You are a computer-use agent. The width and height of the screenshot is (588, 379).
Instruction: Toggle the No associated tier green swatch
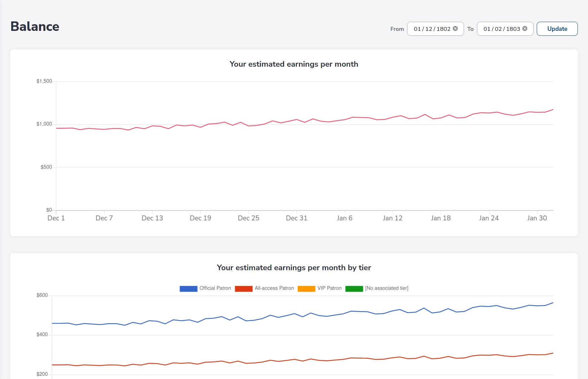354,288
